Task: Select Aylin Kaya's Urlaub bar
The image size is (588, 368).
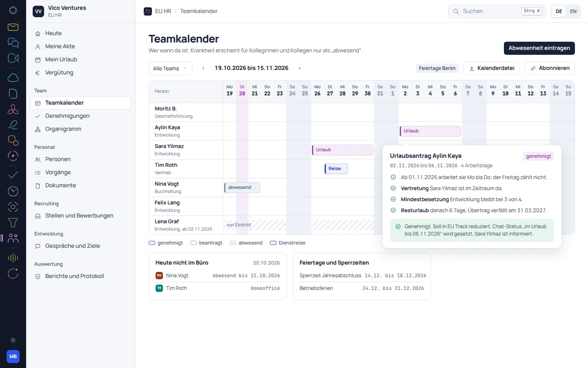Action: pyautogui.click(x=430, y=131)
